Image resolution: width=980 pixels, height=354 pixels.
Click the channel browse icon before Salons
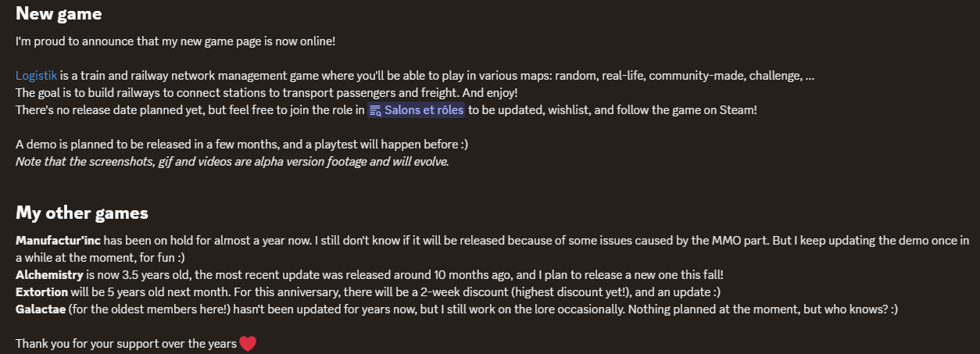pyautogui.click(x=375, y=110)
